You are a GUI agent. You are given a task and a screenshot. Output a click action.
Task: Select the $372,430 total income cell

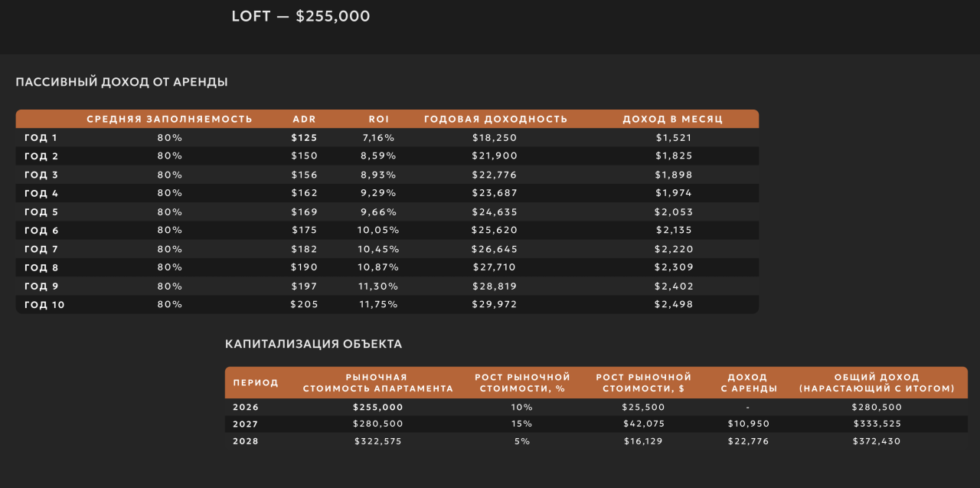[x=877, y=441]
